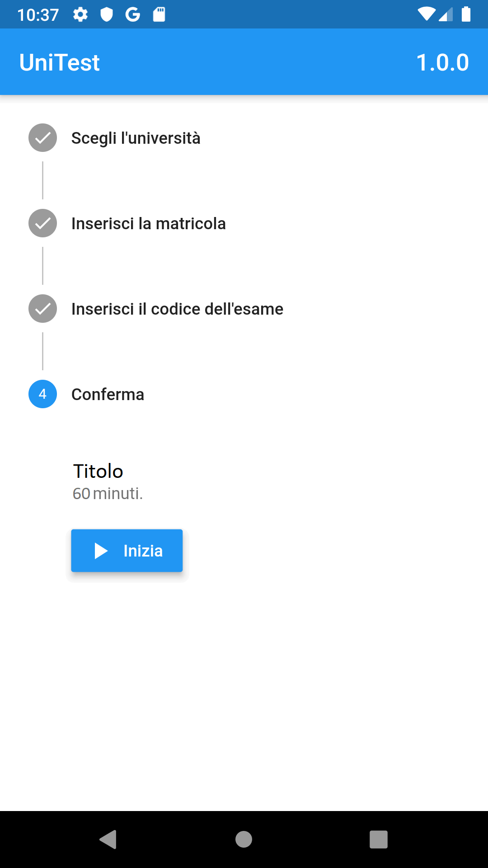Tap the Google G status icon
The image size is (488, 868).
pyautogui.click(x=133, y=15)
